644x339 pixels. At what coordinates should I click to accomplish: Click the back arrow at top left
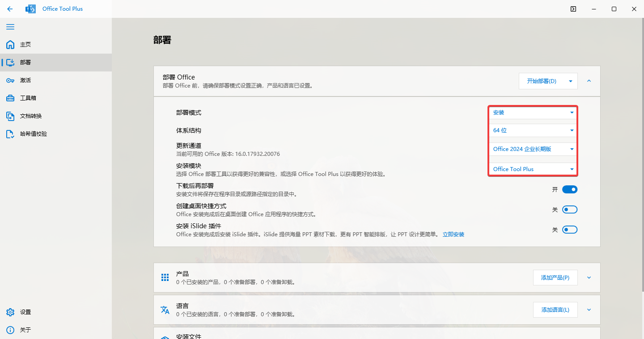pyautogui.click(x=10, y=8)
